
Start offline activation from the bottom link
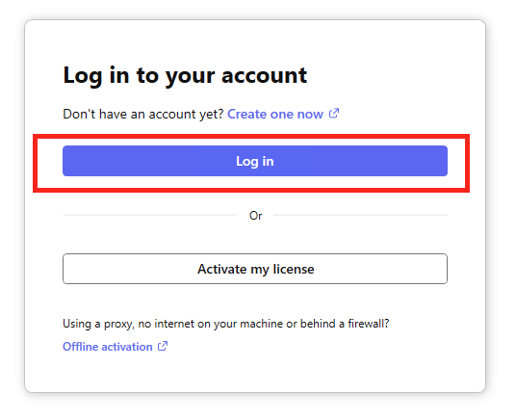(x=107, y=347)
